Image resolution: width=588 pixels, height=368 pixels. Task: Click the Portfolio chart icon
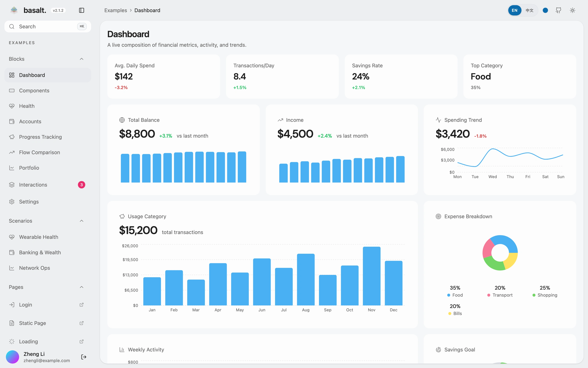[x=12, y=168]
